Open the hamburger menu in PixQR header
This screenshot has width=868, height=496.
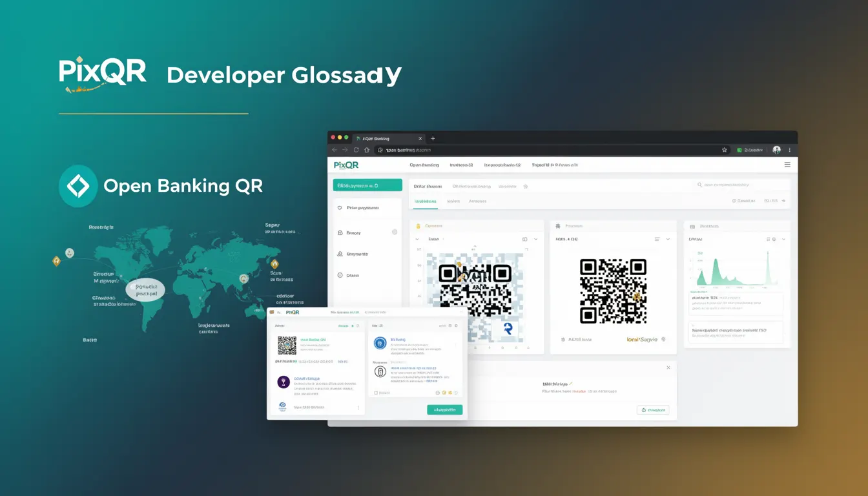pos(787,165)
